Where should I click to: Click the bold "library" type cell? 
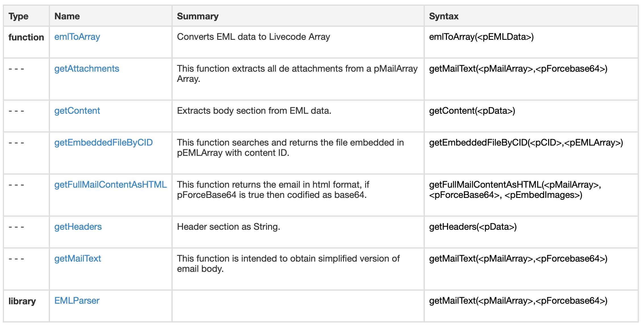[x=22, y=301]
